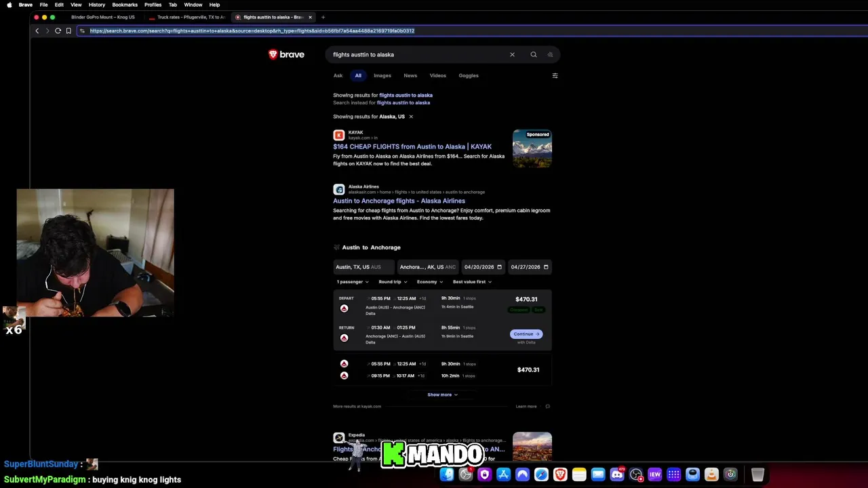The height and width of the screenshot is (488, 868).
Task: Click the destination field Anchorage, AK, US
Action: (428, 267)
